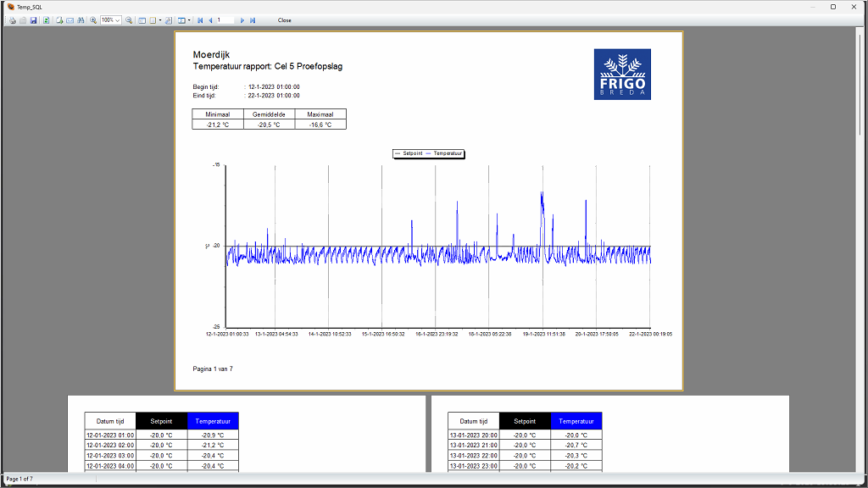
Task: Click the '14-1-2023 10:52:33' axis label
Action: click(x=330, y=334)
